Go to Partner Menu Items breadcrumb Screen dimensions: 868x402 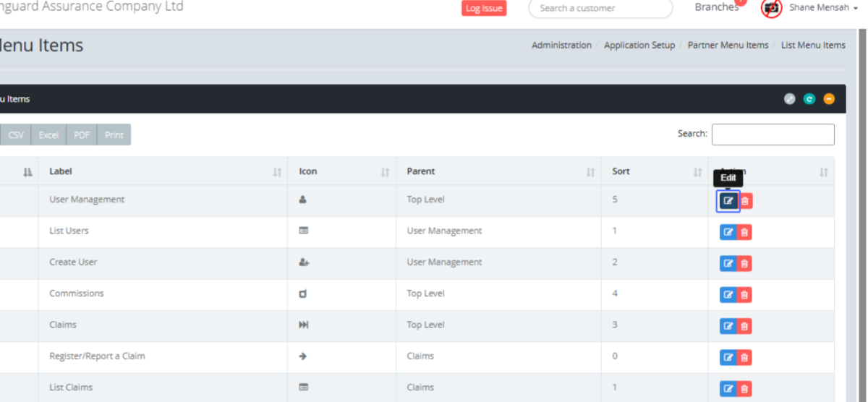[x=728, y=45]
